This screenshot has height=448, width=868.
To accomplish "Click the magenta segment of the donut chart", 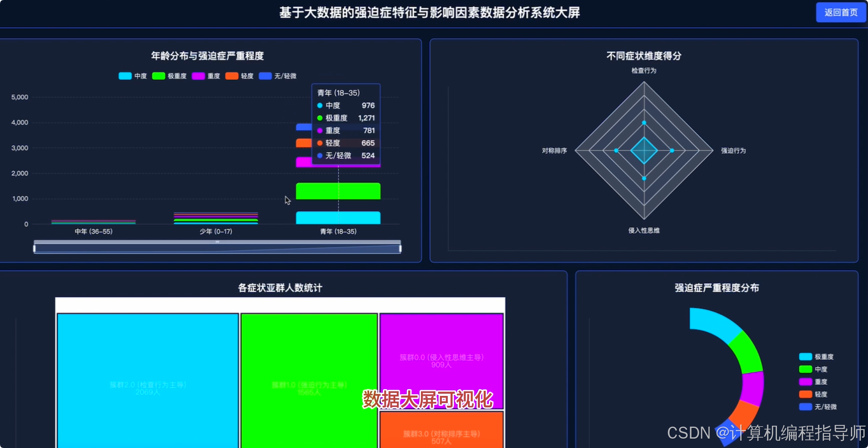I will (x=753, y=388).
